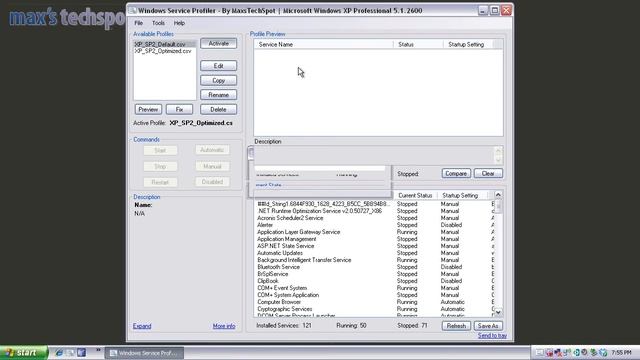Open the Tools menu

[158, 23]
